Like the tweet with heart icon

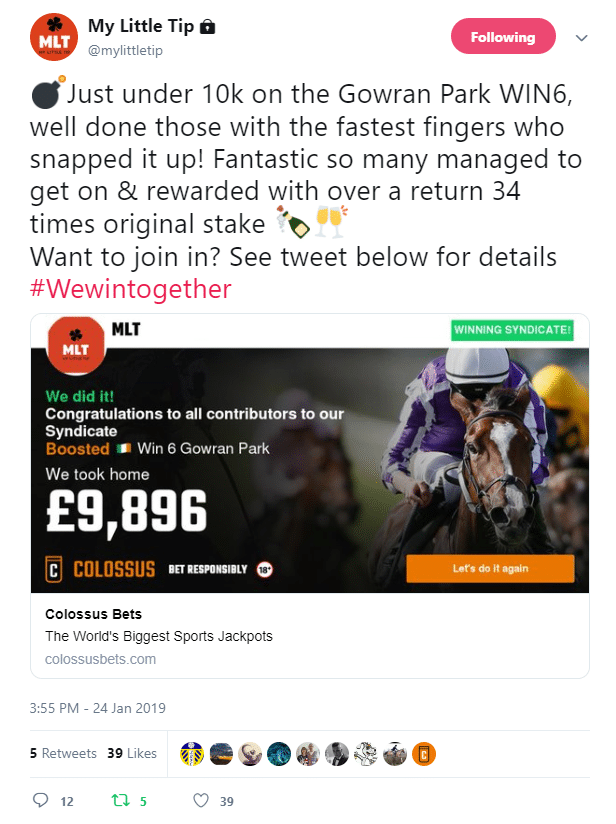[201, 800]
